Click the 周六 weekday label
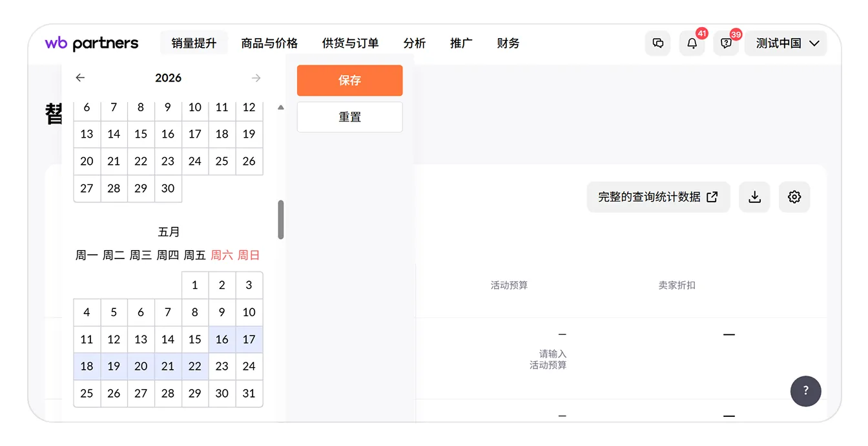This screenshot has width=868, height=446. tap(222, 255)
